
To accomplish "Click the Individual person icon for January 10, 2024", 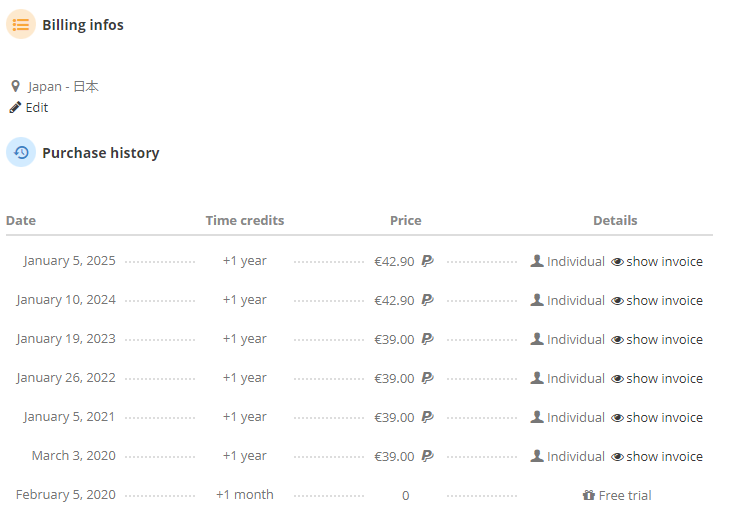I will 537,300.
